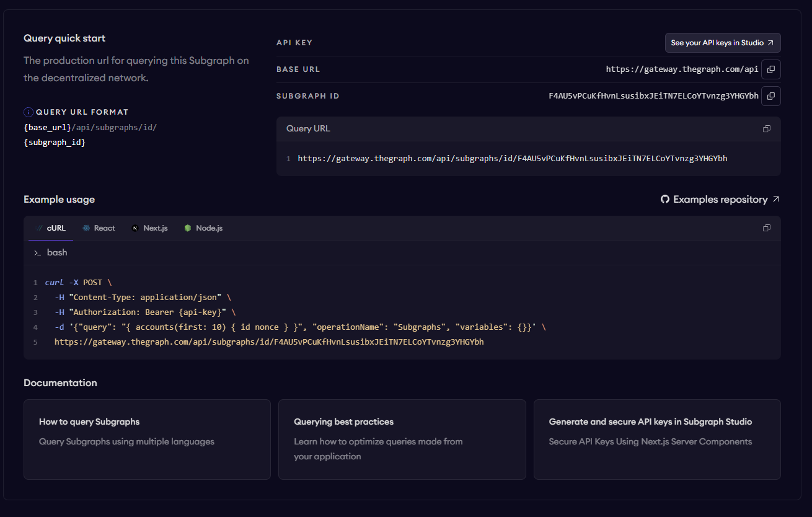The height and width of the screenshot is (517, 812).
Task: Open Querying best practices card
Action: tap(402, 440)
